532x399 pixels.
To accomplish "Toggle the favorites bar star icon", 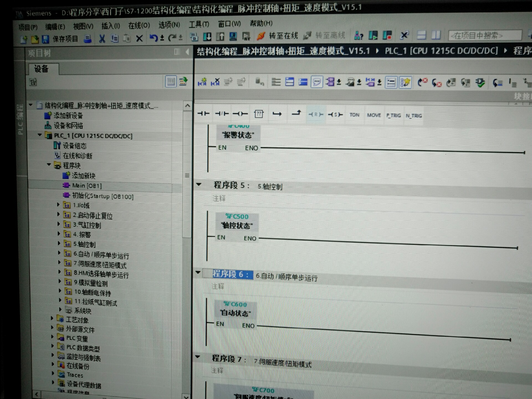I will click(x=405, y=82).
